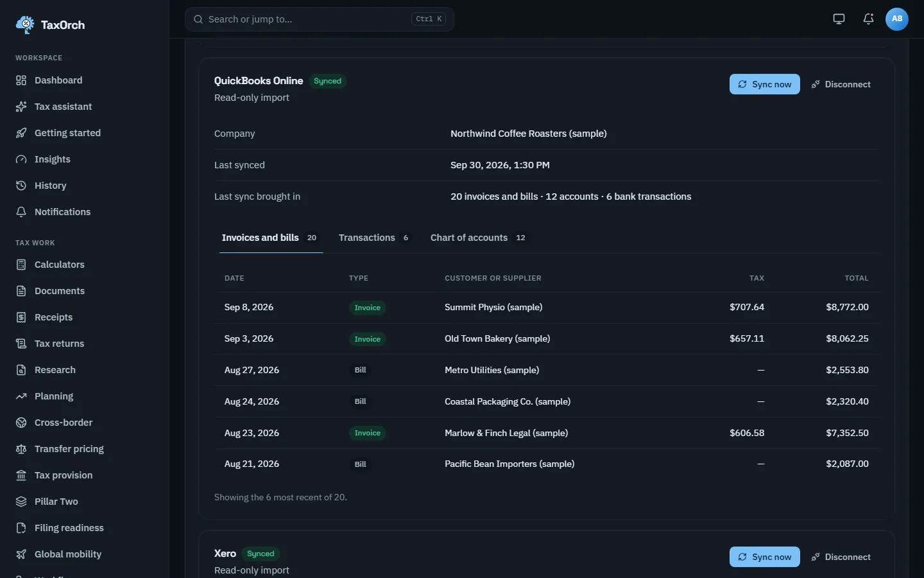The image size is (924, 578).
Task: Open the Dashboard sidebar icon
Action: [x=21, y=80]
